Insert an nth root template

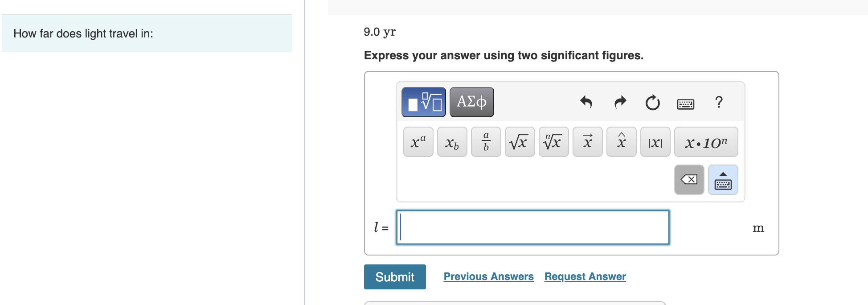tap(553, 142)
